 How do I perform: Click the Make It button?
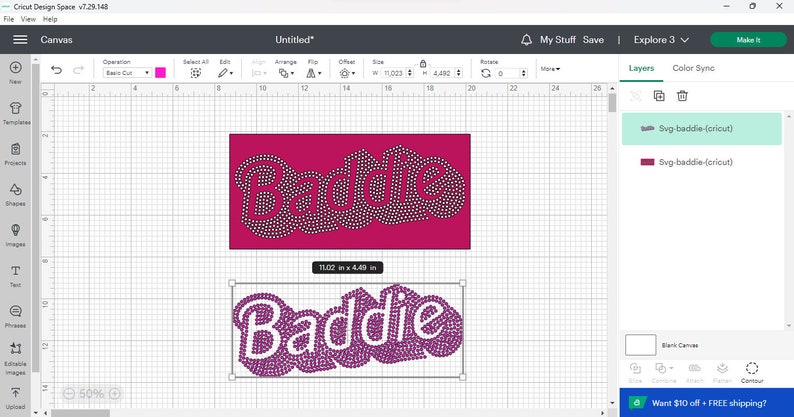[748, 40]
